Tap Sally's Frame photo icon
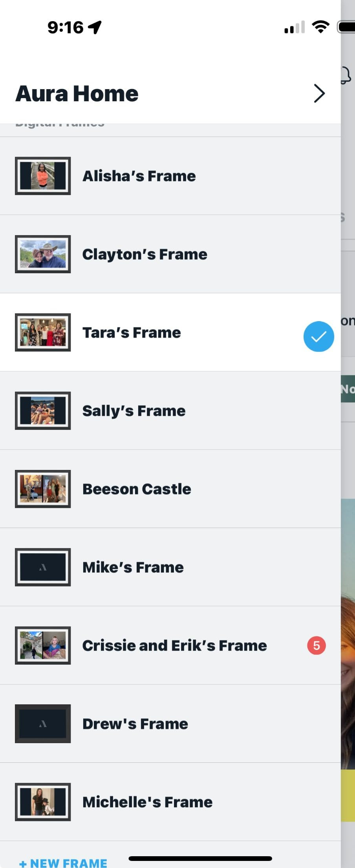This screenshot has height=868, width=355. point(43,411)
